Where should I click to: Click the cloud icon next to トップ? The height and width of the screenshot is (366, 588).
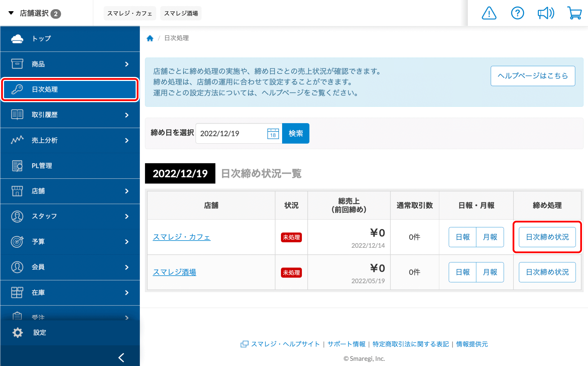(17, 39)
